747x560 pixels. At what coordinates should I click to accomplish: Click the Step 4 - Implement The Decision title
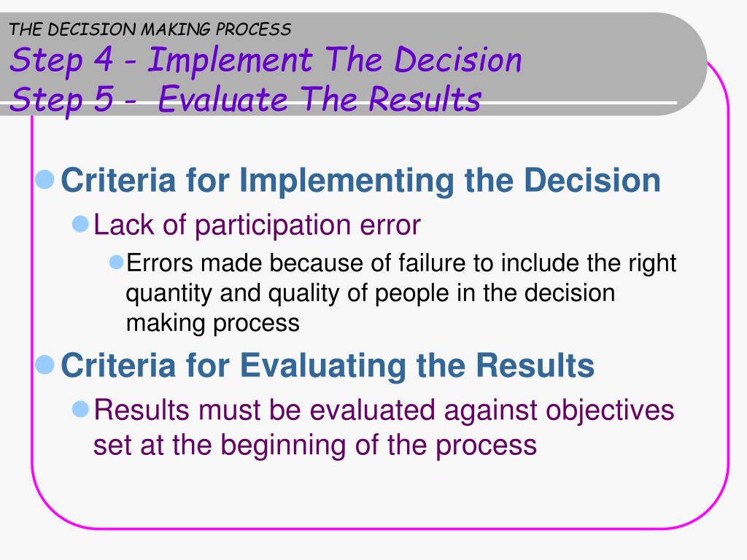point(266,61)
